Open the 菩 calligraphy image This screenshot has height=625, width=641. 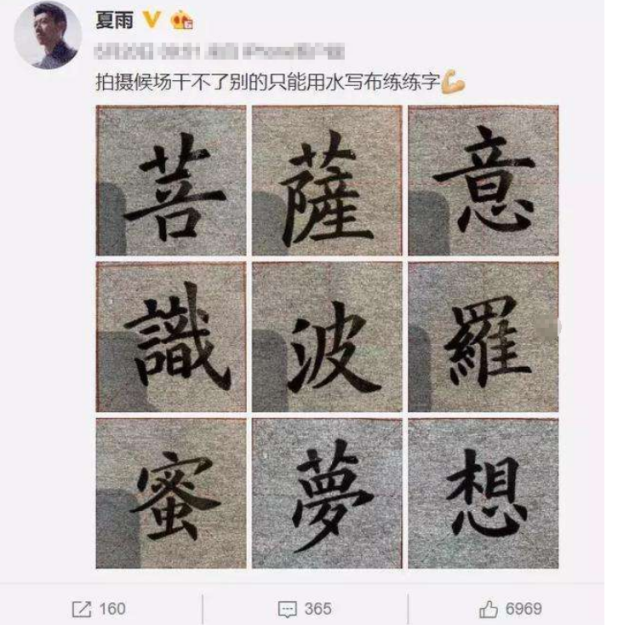point(171,181)
